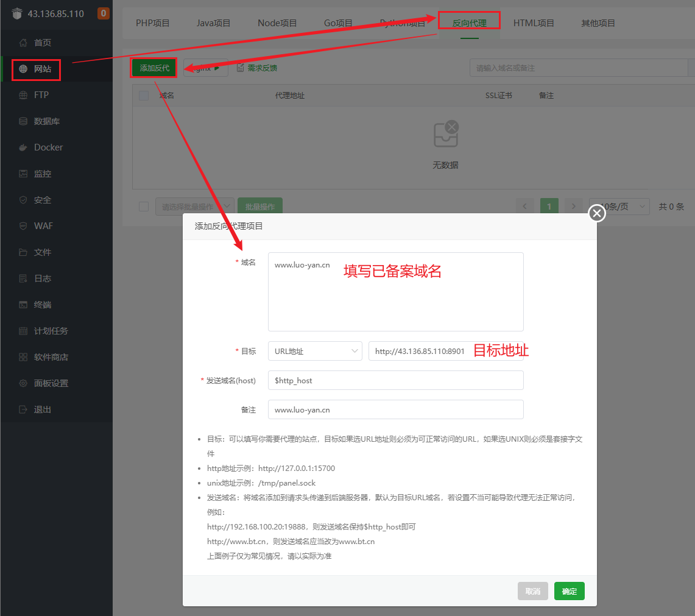695x616 pixels.
Task: Open the 终端 terminal icon
Action: click(x=23, y=305)
